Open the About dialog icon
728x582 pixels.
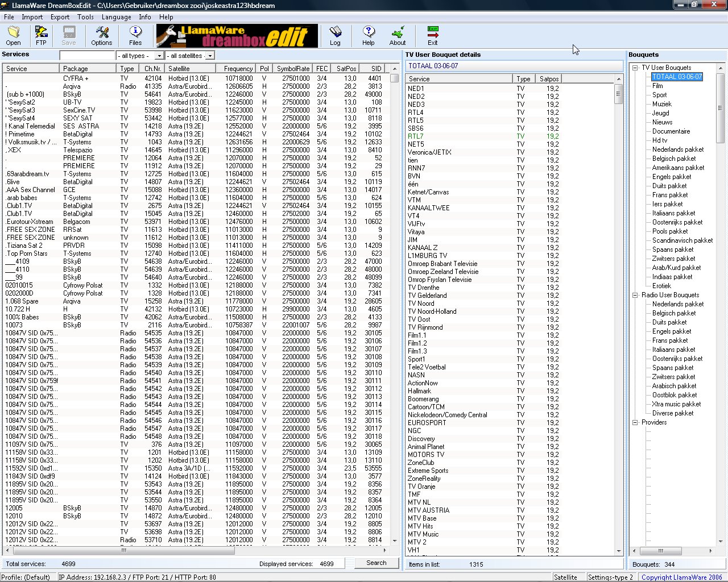[x=398, y=35]
